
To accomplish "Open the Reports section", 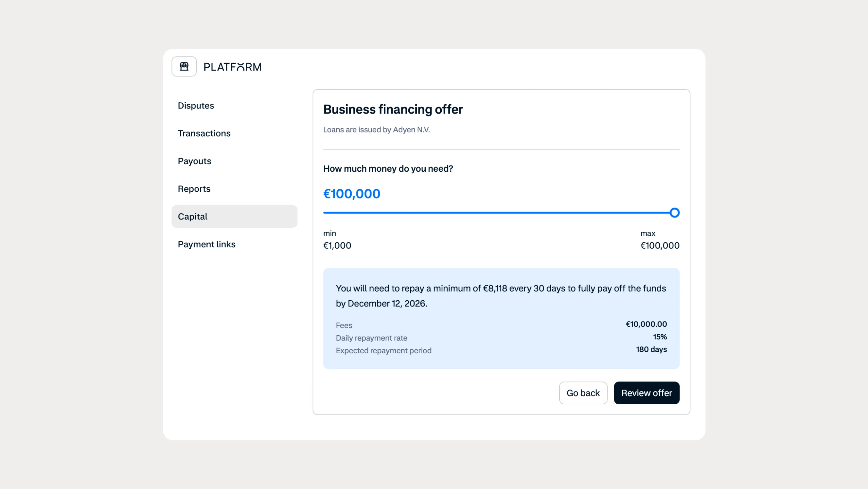I will click(x=194, y=189).
